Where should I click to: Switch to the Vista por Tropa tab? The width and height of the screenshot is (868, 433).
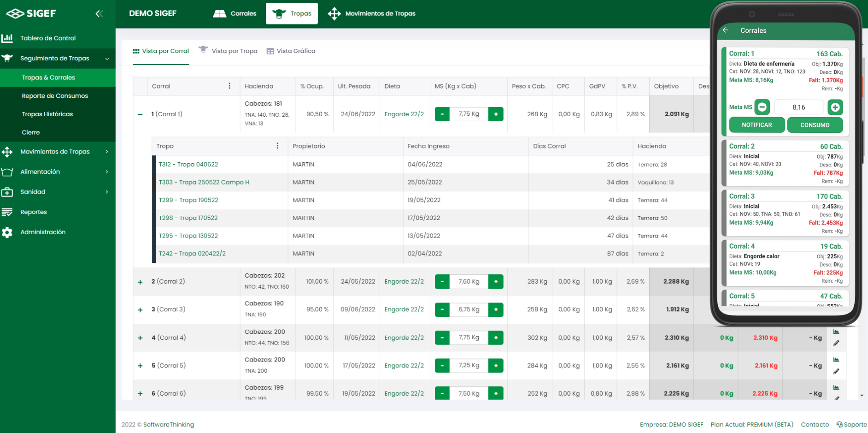coord(234,51)
